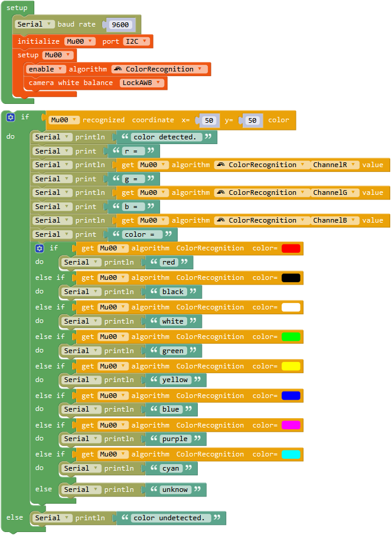The width and height of the screenshot is (392, 535).
Task: Click the "unknow" text string
Action: (x=175, y=490)
